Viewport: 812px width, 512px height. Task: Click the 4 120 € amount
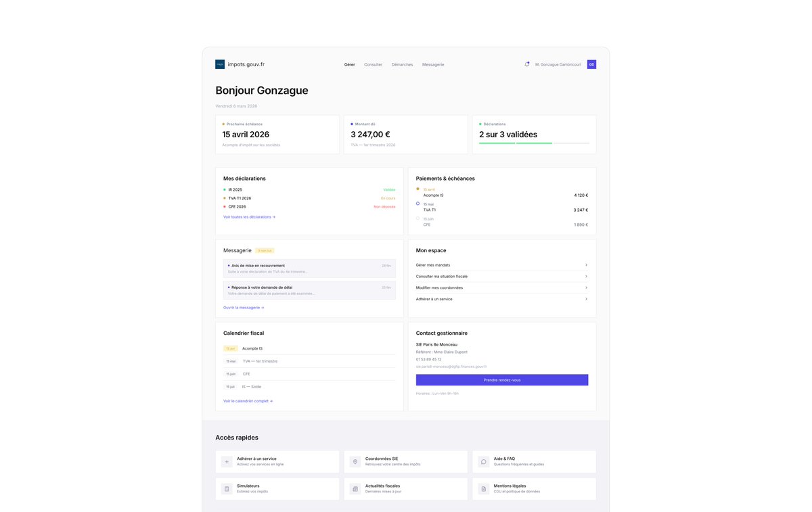pos(581,195)
